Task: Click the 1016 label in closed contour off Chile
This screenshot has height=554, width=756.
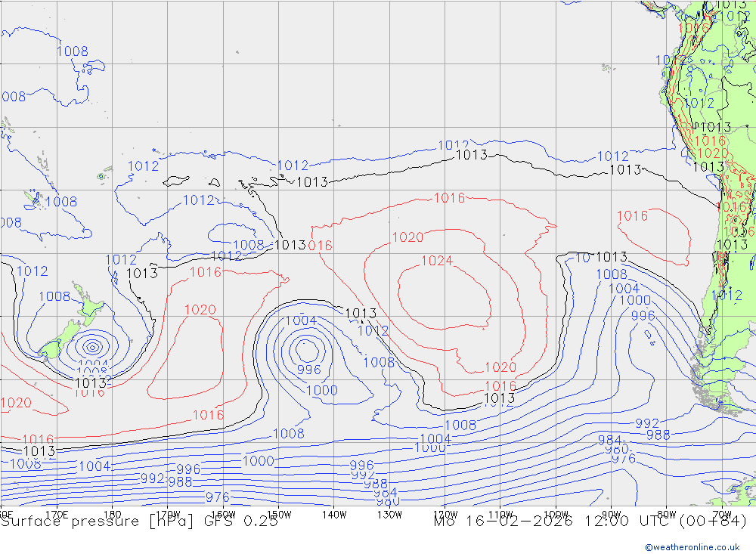Action: click(x=633, y=216)
